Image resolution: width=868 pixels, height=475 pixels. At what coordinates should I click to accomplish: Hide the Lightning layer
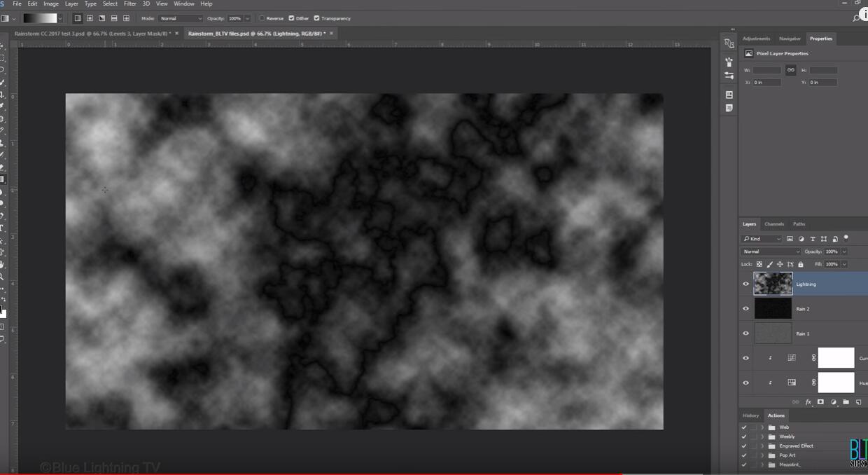click(745, 284)
